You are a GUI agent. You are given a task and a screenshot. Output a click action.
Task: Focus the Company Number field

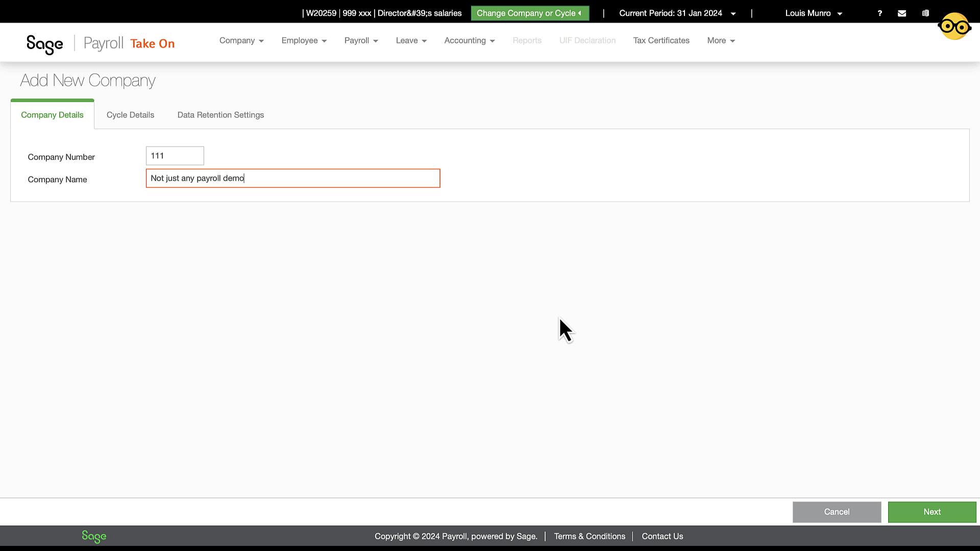point(175,156)
